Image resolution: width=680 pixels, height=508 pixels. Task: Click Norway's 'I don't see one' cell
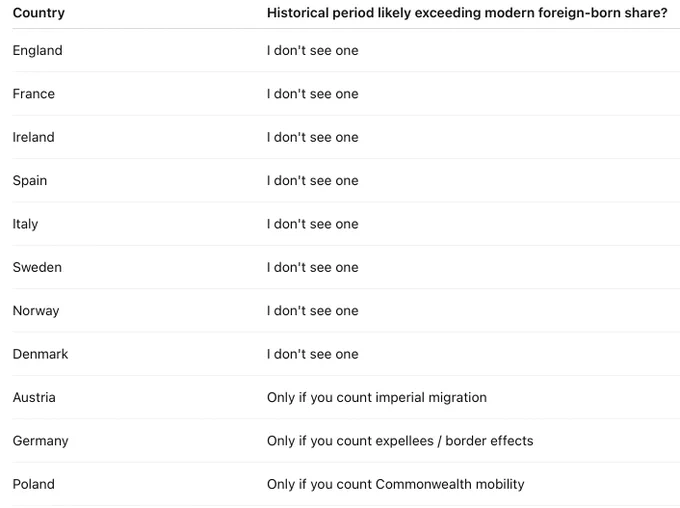313,311
